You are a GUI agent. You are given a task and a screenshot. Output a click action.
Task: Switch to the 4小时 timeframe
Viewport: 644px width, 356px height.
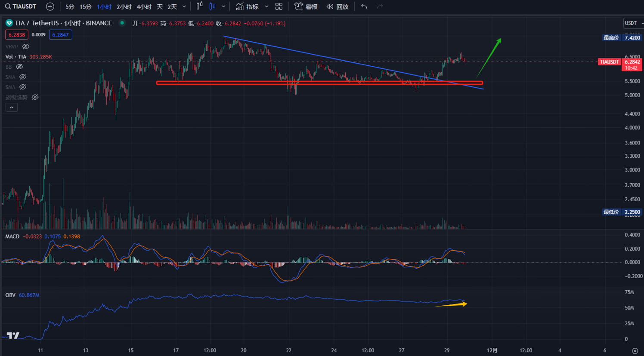pyautogui.click(x=144, y=7)
